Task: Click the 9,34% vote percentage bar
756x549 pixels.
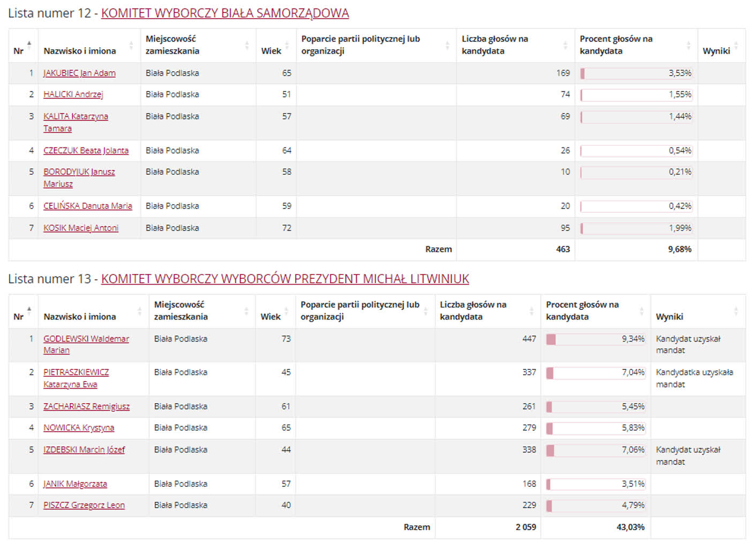Action: [x=595, y=339]
